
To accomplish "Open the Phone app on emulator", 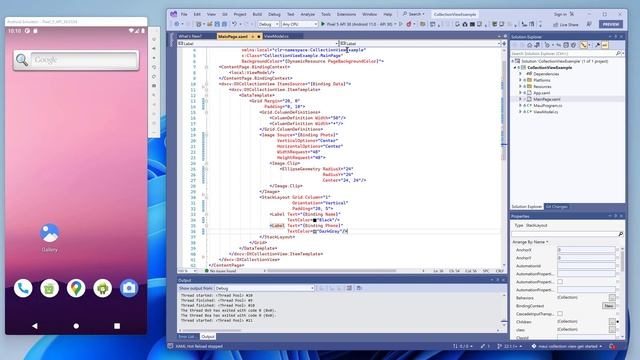I will tap(23, 288).
